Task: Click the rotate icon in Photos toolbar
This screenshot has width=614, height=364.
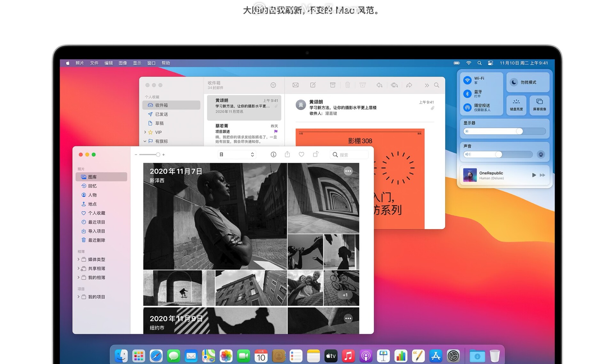Action: (x=316, y=154)
